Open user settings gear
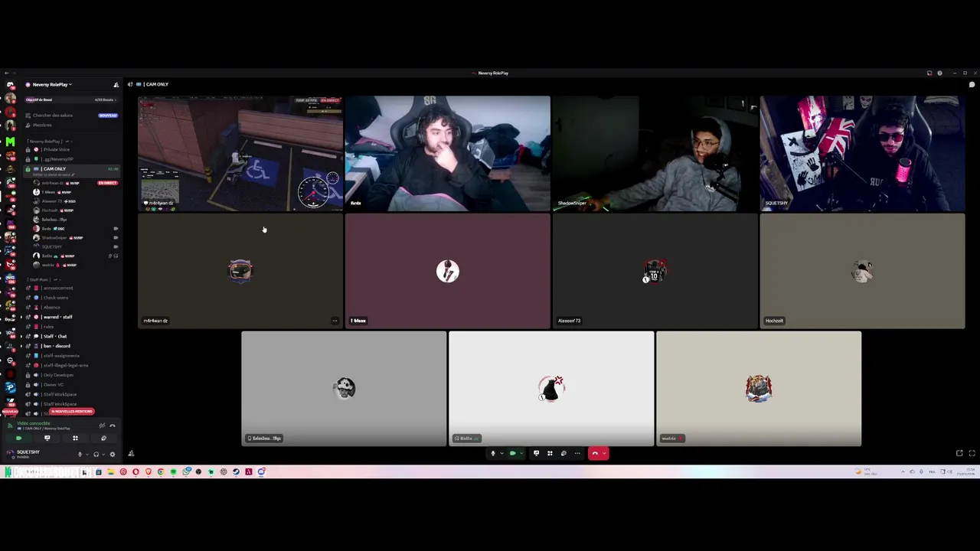 click(113, 454)
